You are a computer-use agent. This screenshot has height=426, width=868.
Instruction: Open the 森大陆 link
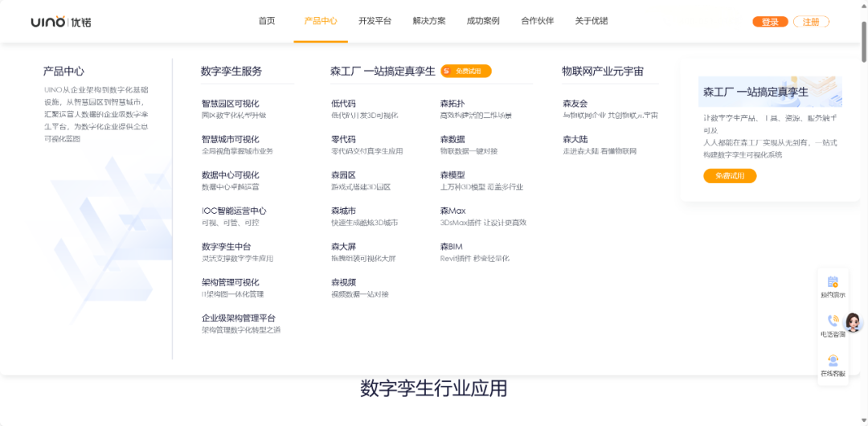575,139
